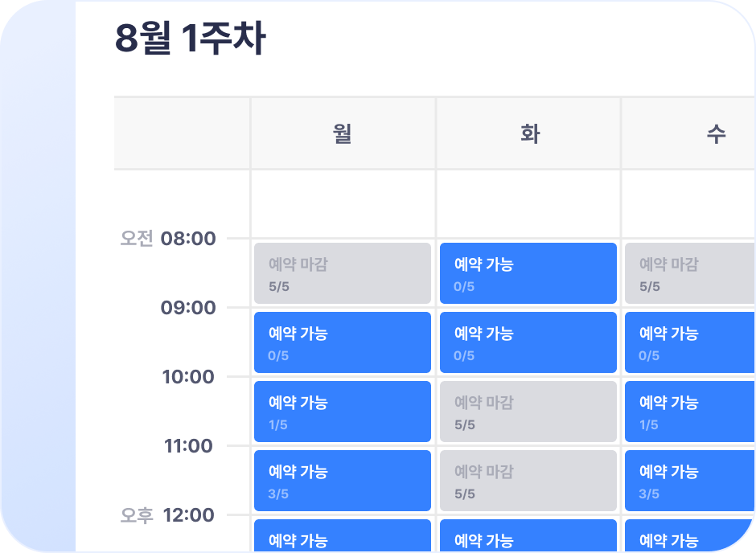The image size is (756, 553).
Task: Click the 오전 08:00 time label
Action: click(168, 239)
